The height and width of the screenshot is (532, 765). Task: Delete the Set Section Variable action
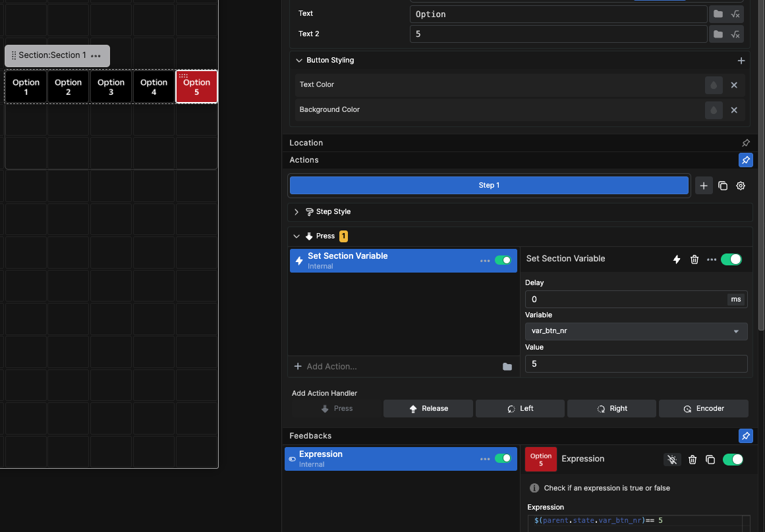[694, 259]
